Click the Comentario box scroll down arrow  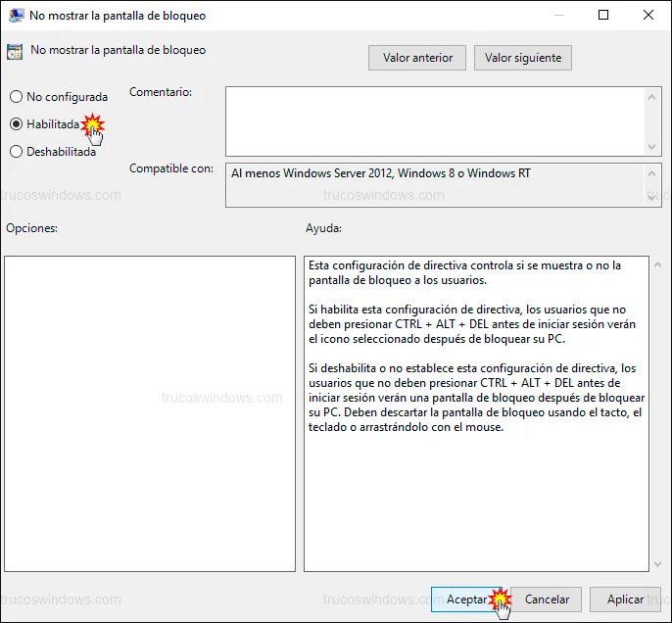(x=653, y=146)
